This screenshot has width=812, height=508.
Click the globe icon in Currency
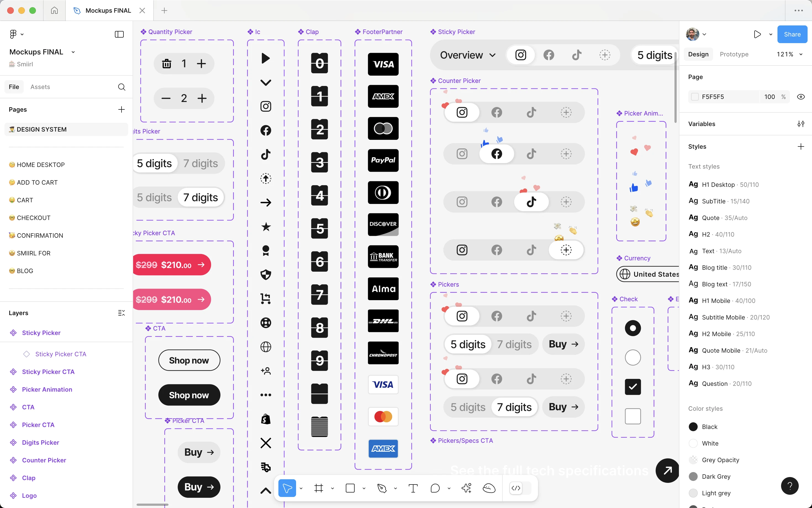click(624, 274)
